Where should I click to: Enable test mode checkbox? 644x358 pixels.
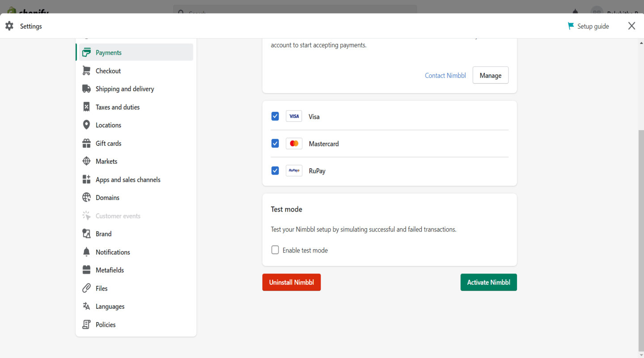(275, 250)
